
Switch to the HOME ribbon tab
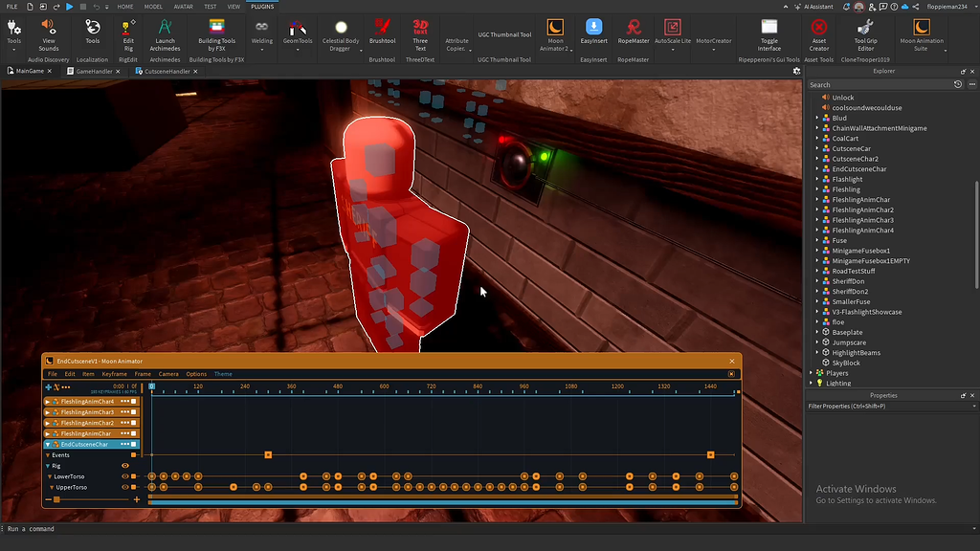coord(125,7)
